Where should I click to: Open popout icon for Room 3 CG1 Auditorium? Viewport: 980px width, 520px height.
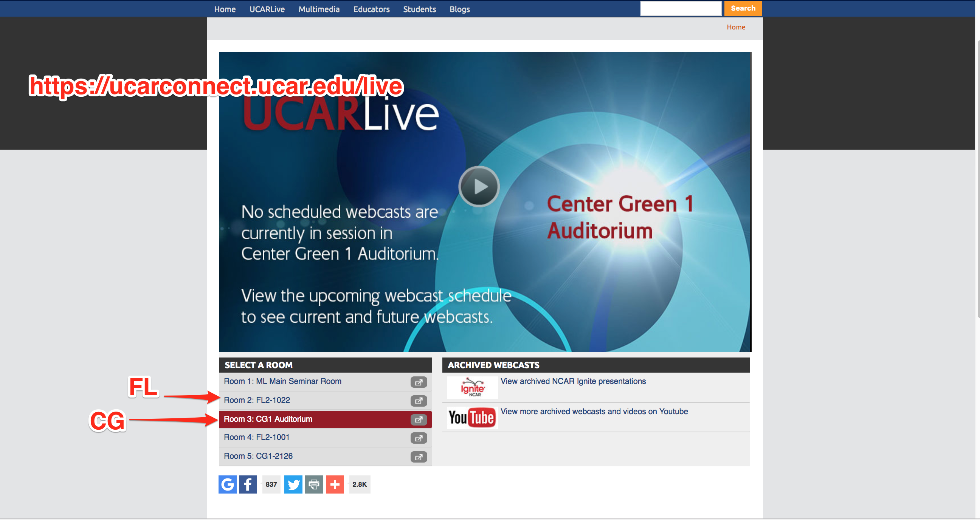(419, 419)
